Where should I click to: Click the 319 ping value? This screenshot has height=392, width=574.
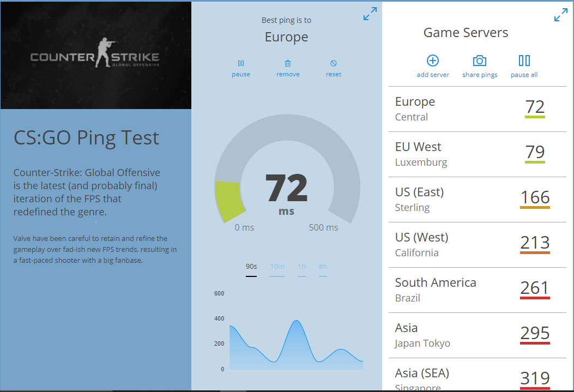(x=535, y=379)
